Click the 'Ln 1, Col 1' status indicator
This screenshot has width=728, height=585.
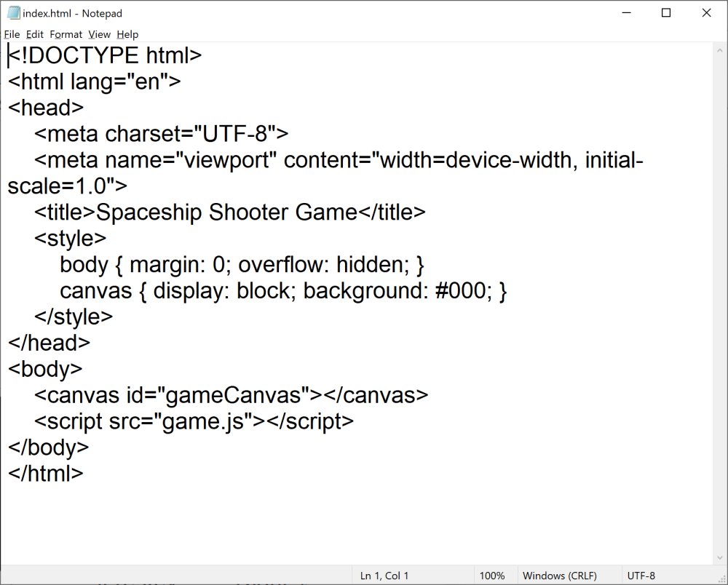(x=384, y=576)
